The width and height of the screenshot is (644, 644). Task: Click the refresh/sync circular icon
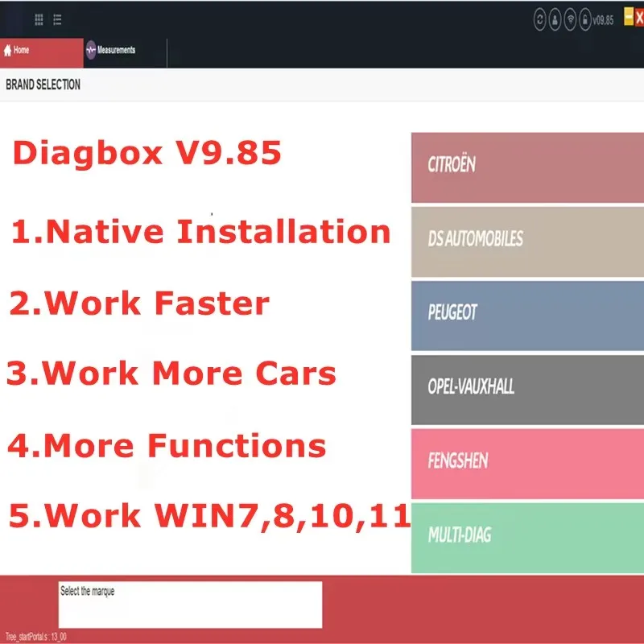click(x=539, y=19)
